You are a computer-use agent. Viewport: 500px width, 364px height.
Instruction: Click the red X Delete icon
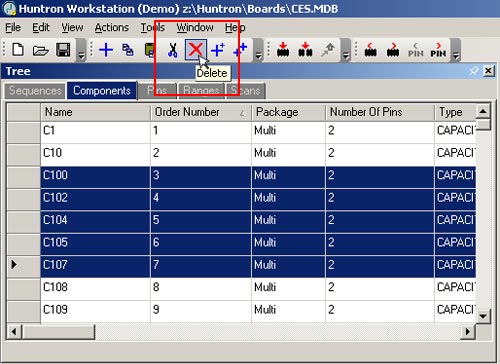(196, 50)
